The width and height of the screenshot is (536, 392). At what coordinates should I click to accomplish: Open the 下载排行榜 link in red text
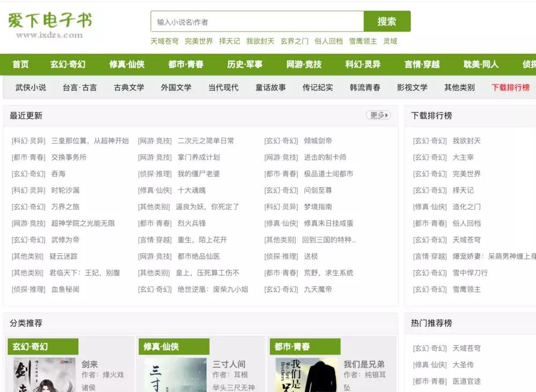pos(511,87)
